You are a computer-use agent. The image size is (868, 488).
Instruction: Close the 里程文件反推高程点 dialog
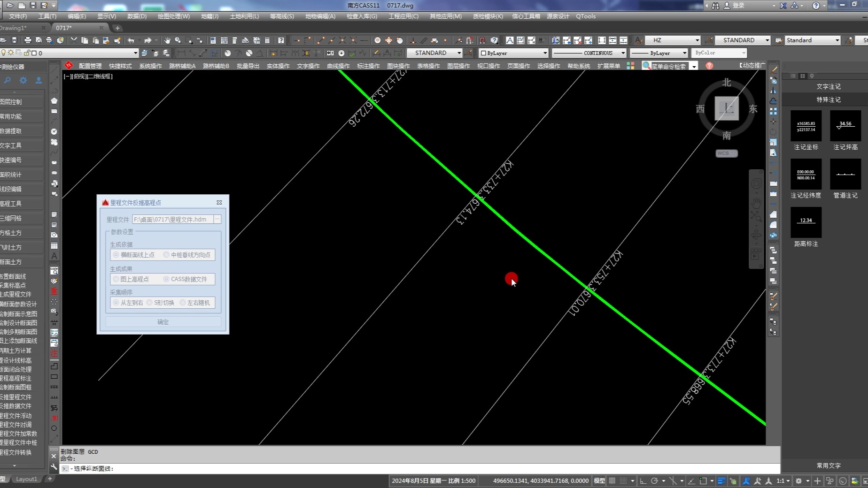pos(219,202)
